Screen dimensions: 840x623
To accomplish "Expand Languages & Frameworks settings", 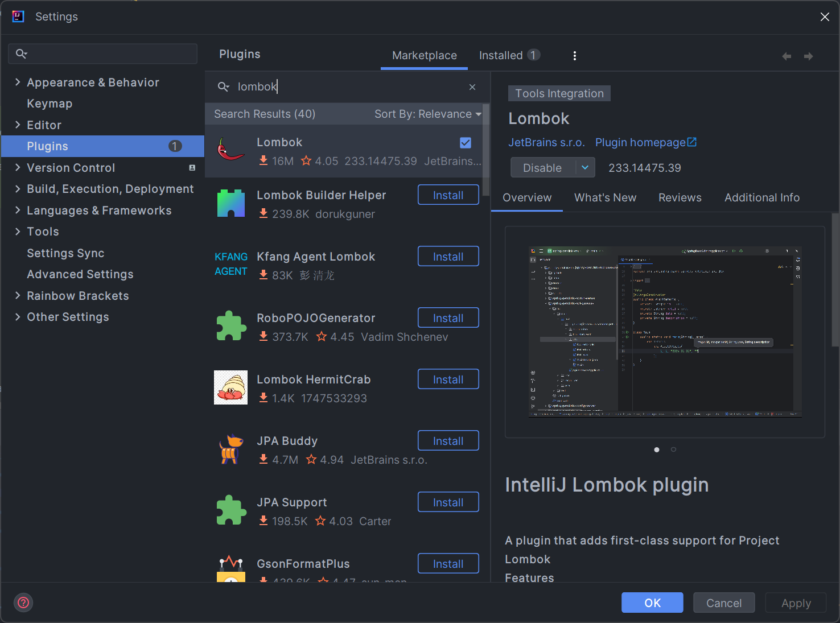I will (18, 210).
